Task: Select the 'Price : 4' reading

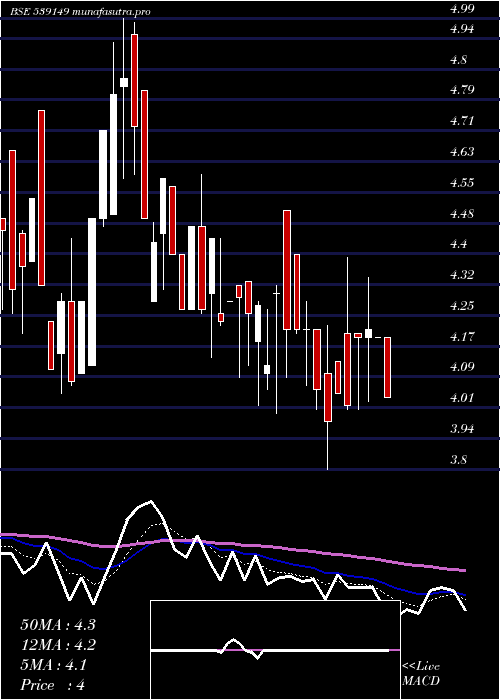Action: pos(53,685)
